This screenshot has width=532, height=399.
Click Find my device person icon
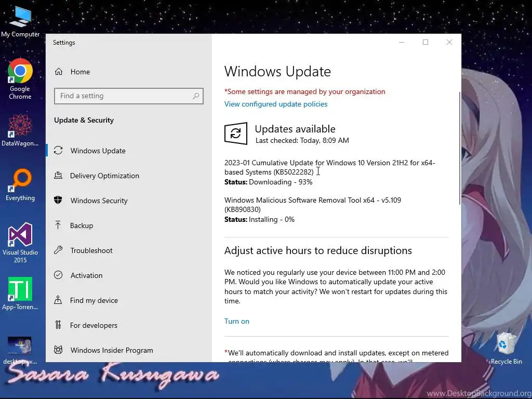[58, 300]
